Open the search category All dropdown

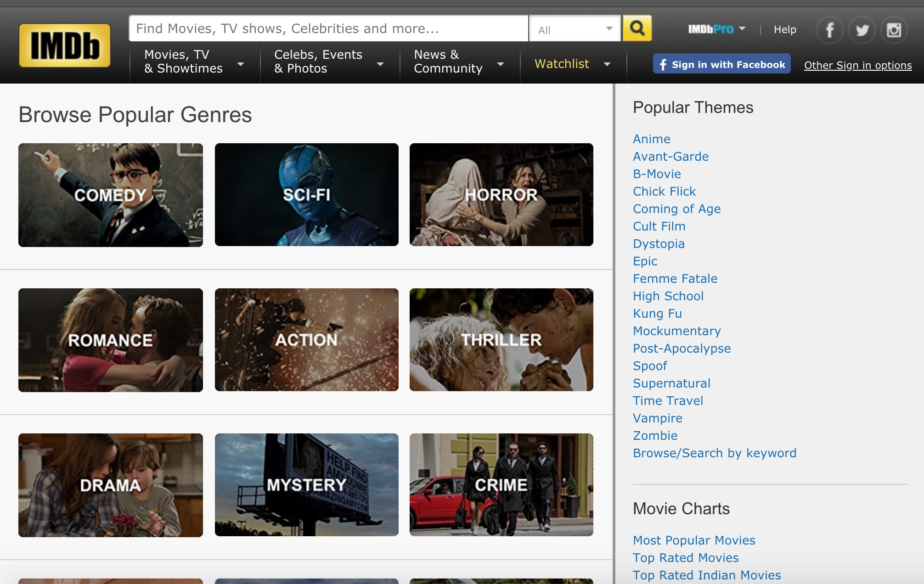tap(575, 29)
